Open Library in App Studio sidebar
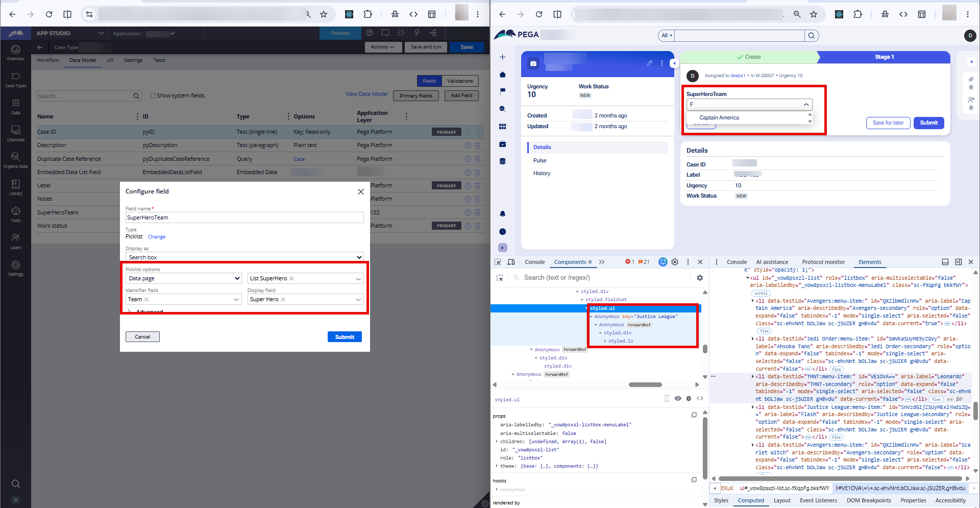Viewport: 980px width, 508px height. click(16, 187)
